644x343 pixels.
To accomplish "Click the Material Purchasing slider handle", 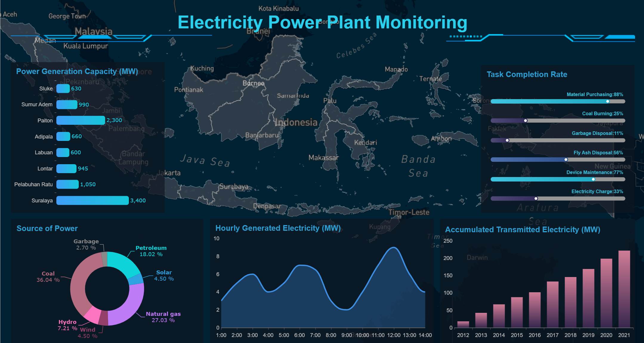I will pyautogui.click(x=608, y=101).
